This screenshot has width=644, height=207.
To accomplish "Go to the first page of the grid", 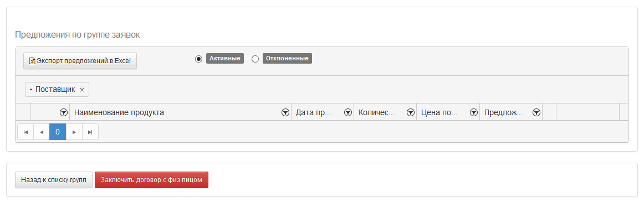I will 25,132.
